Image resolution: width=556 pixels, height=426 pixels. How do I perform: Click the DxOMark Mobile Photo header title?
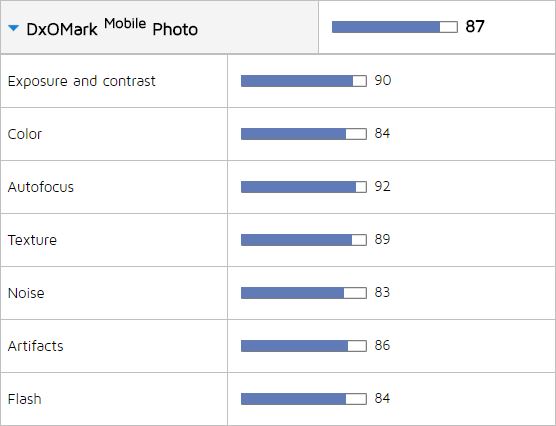coord(112,27)
